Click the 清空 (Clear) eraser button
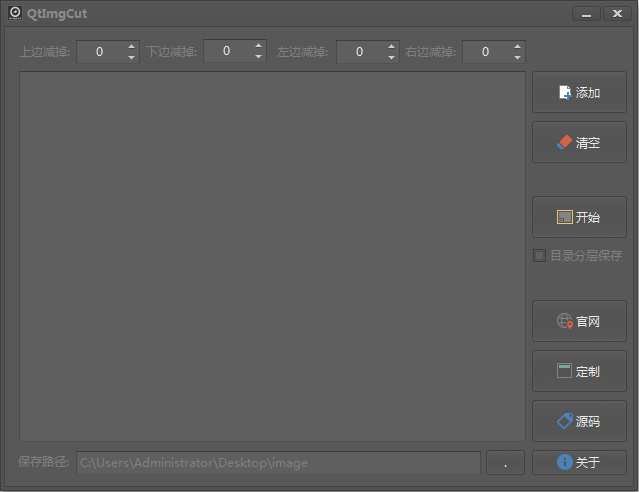The width and height of the screenshot is (639, 492). point(579,142)
